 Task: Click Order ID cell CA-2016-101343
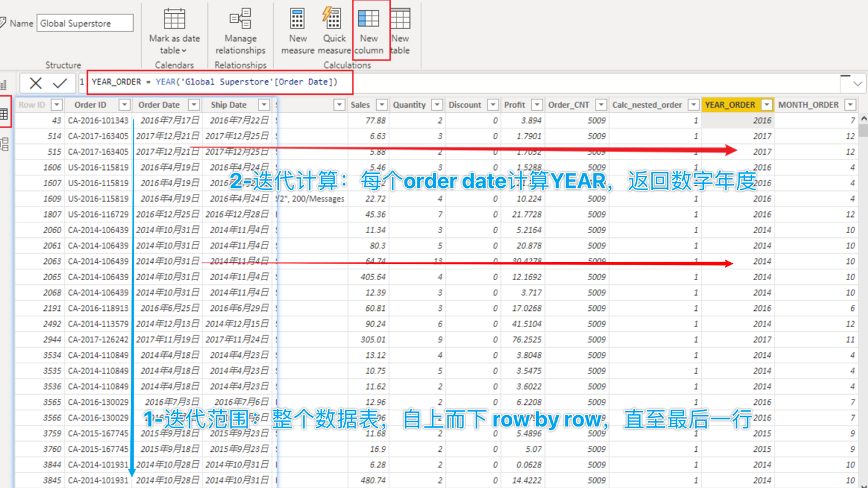point(98,120)
